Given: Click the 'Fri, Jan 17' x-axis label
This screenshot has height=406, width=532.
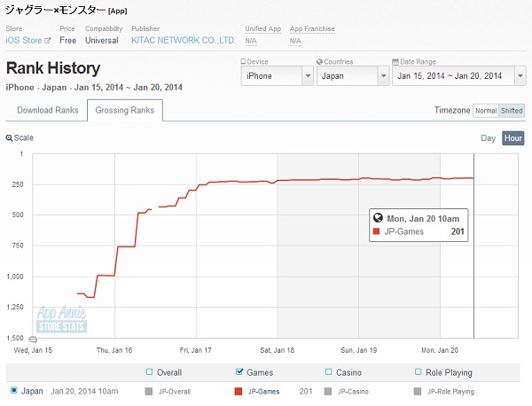Looking at the screenshot, I should 196,350.
